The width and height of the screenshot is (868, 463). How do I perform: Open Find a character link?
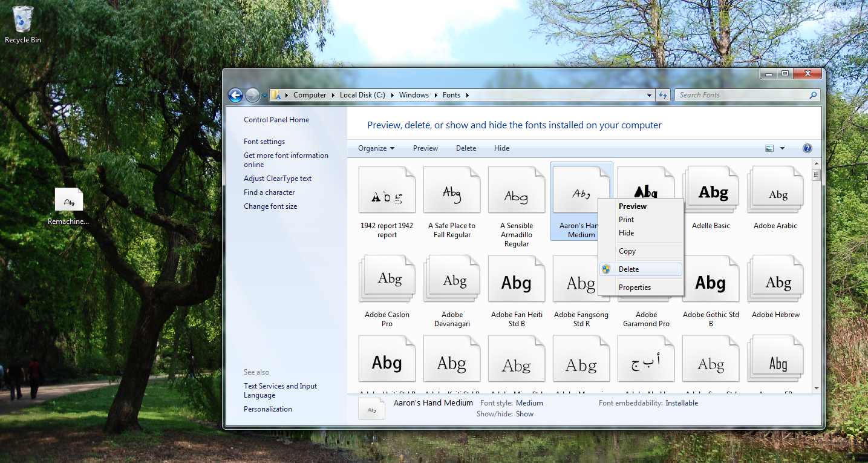pos(269,192)
